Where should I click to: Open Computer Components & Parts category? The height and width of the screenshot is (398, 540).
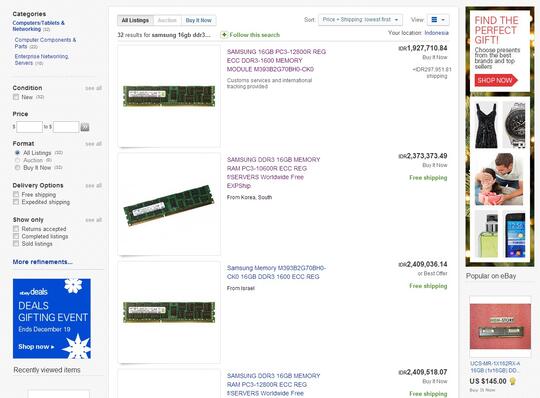click(45, 43)
